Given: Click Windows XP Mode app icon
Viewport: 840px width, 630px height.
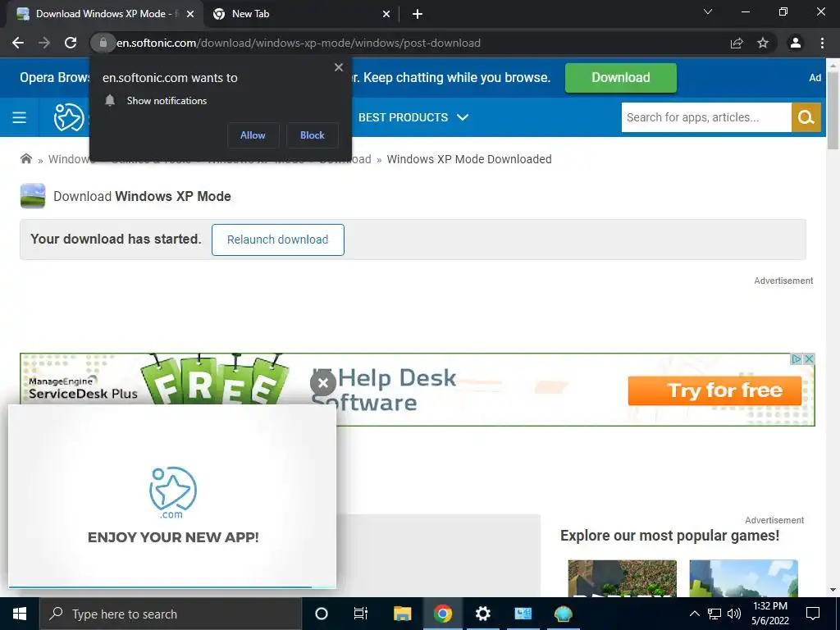Looking at the screenshot, I should 33,196.
